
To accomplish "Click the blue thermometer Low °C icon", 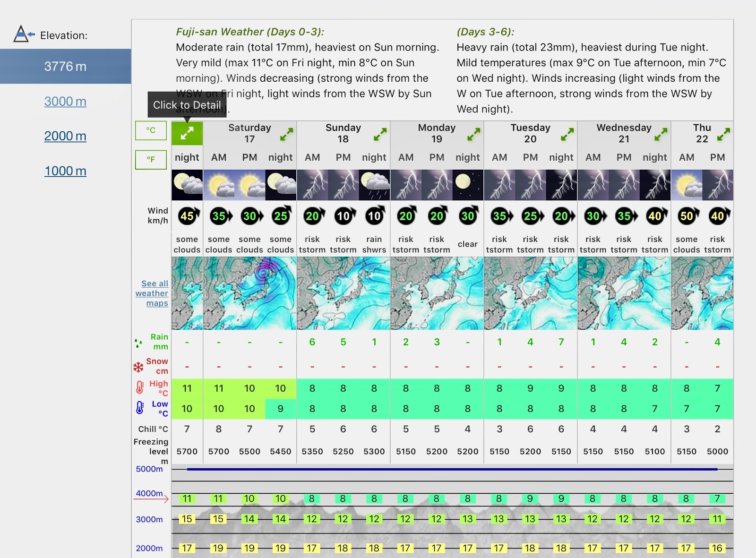I will pos(139,407).
